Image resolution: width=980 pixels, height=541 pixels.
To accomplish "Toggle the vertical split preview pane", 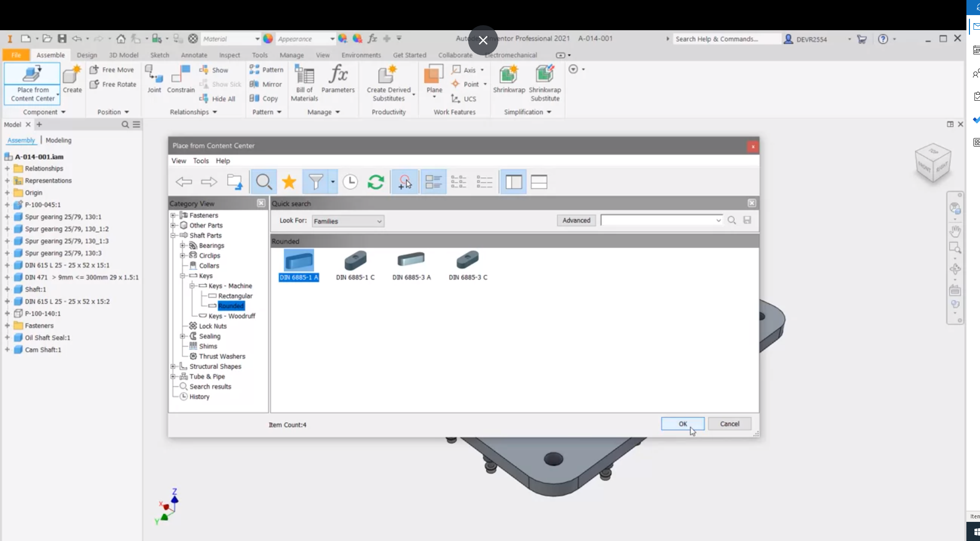I will [512, 182].
